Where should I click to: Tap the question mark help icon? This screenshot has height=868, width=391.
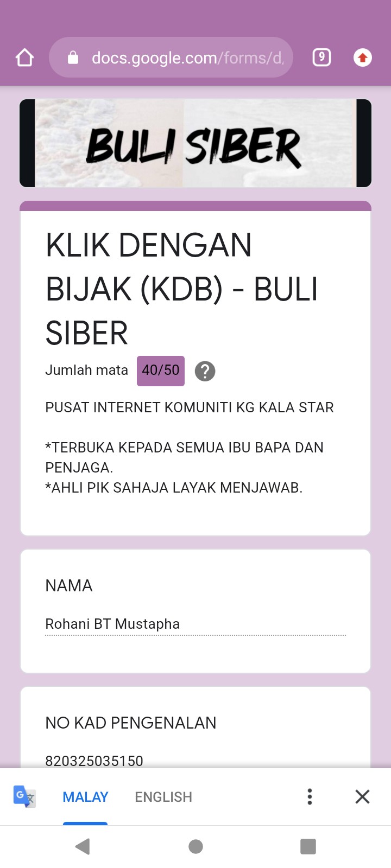click(x=205, y=371)
